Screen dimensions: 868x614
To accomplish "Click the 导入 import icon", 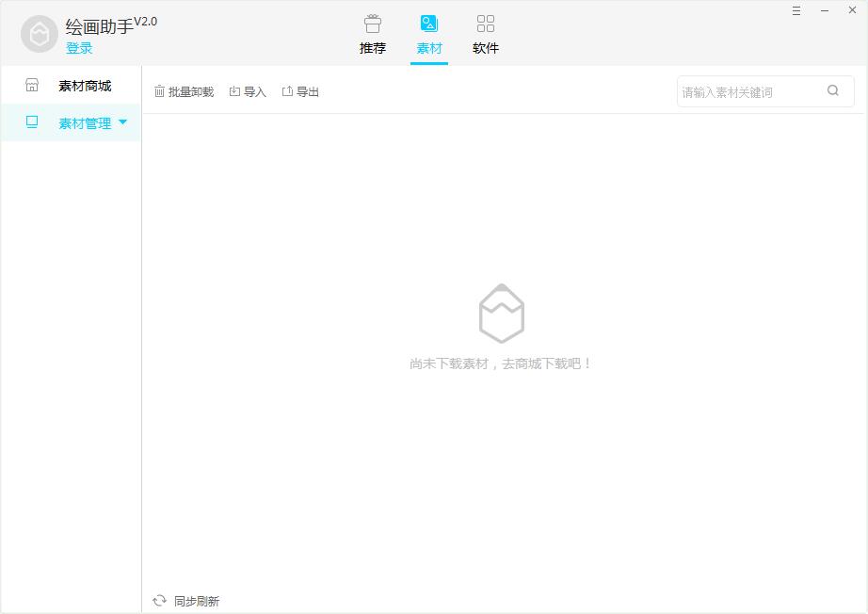I will (237, 90).
